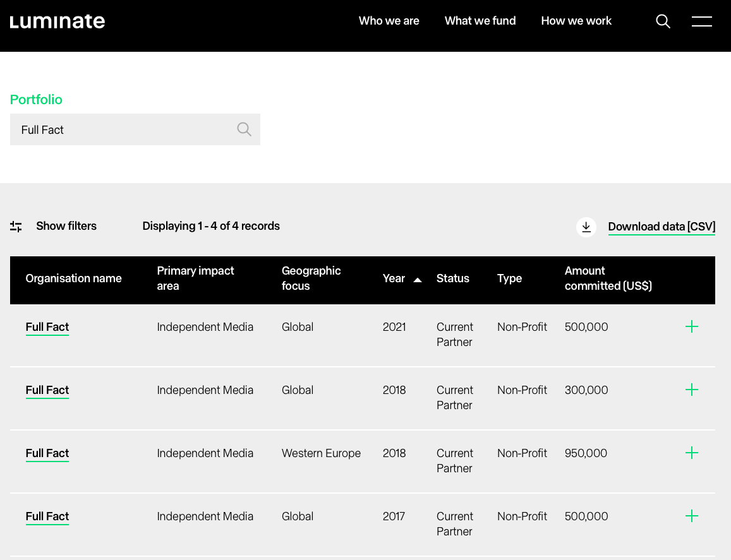Expand the Western Europe Full Fact row

692,453
